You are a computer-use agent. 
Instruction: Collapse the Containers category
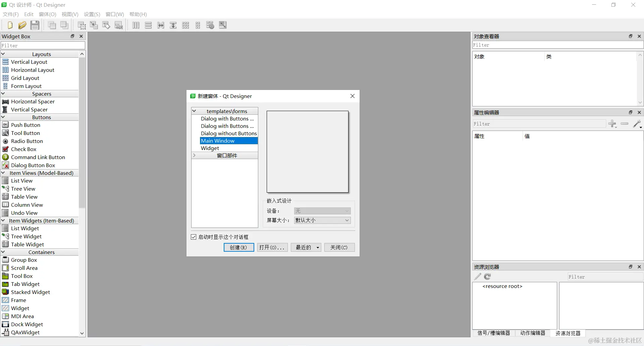tap(3, 252)
